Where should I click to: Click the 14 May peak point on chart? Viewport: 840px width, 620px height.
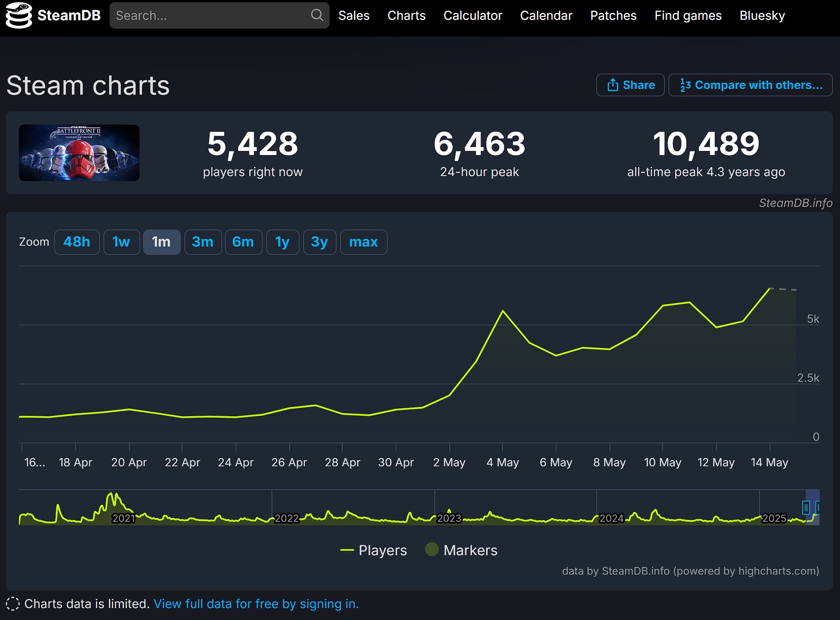(770, 288)
